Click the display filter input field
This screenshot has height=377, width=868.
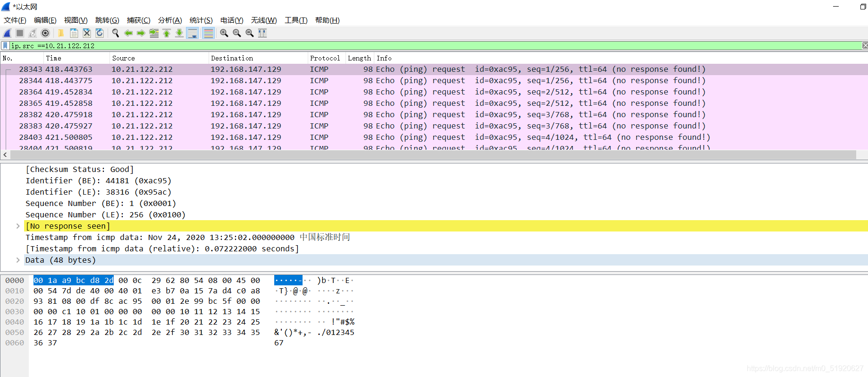434,46
